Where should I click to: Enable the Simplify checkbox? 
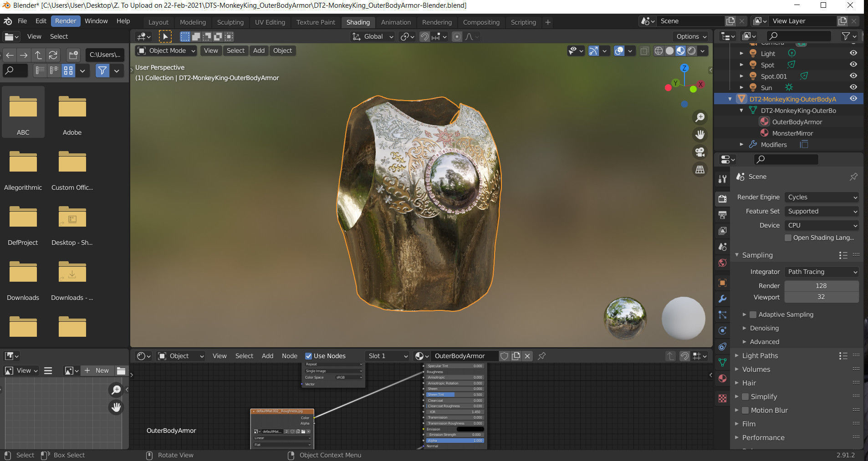pos(745,396)
